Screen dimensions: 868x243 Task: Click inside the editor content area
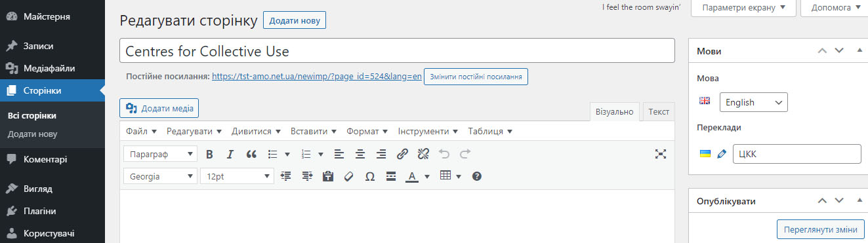pyautogui.click(x=397, y=216)
